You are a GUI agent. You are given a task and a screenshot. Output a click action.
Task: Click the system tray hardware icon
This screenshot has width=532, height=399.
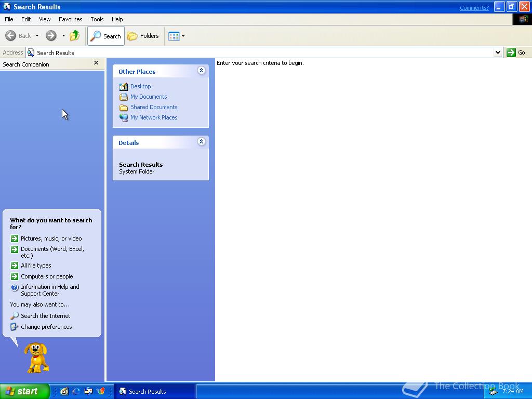tap(494, 392)
